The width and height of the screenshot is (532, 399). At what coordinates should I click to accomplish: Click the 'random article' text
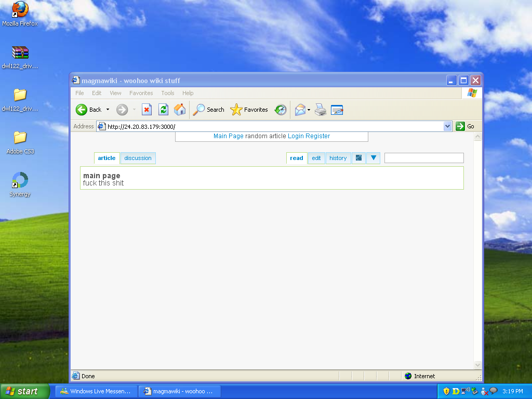(x=265, y=136)
